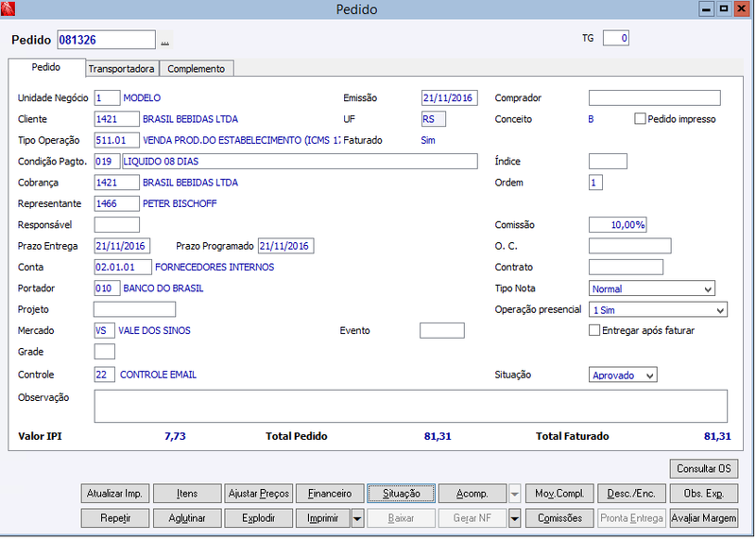Open the Tipo Nota dropdown
The width and height of the screenshot is (756, 541).
tap(707, 289)
